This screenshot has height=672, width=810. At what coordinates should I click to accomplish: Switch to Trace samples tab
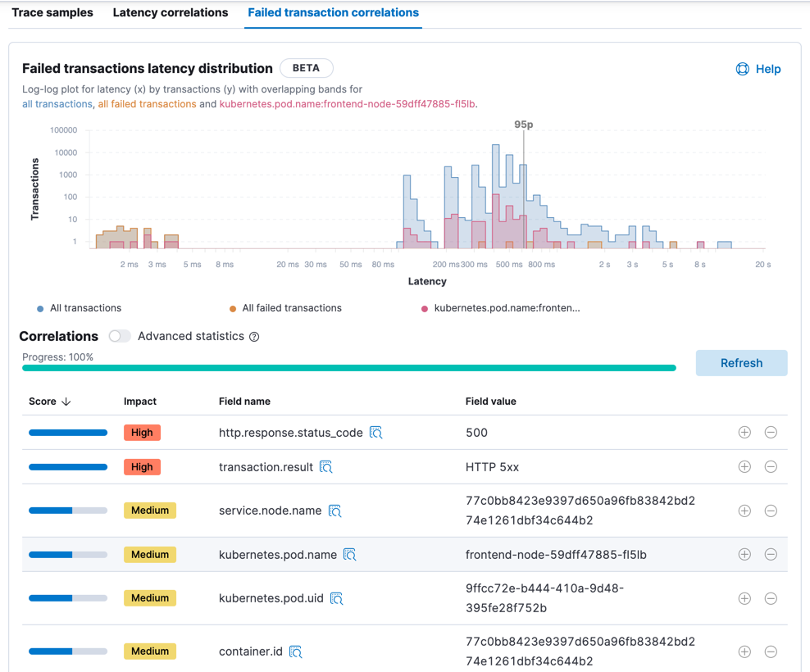tap(52, 13)
